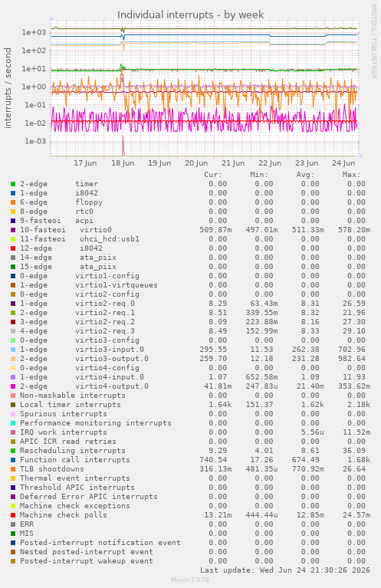The width and height of the screenshot is (381, 588).
Task: Click the virtio3-config legend label
Action: [80, 340]
